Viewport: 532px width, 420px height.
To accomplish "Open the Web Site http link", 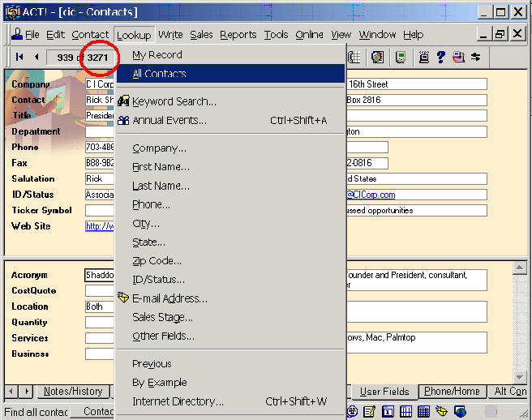I will tap(100, 226).
